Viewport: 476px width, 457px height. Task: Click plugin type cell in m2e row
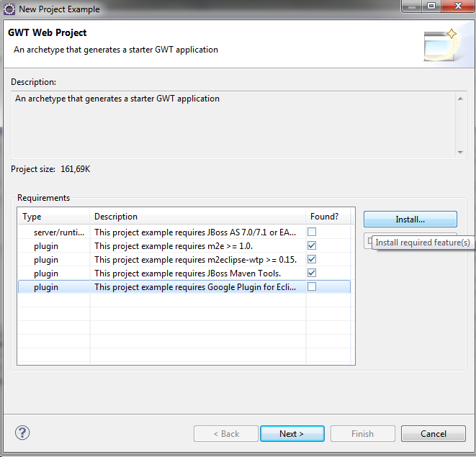coord(46,246)
